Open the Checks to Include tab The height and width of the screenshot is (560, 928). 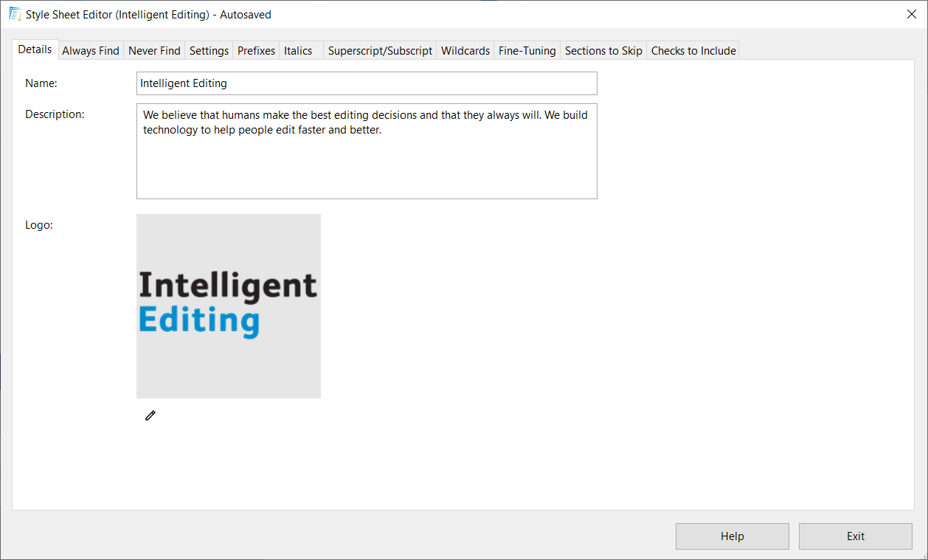point(693,51)
